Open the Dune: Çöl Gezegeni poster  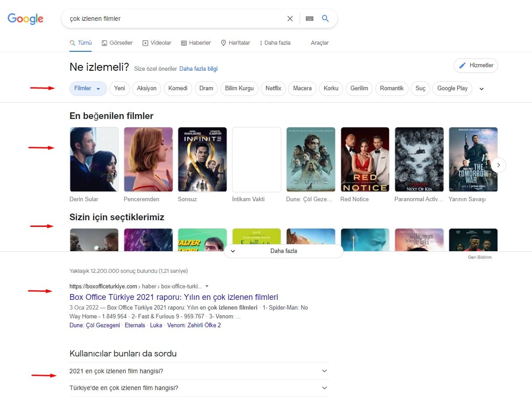point(311,160)
